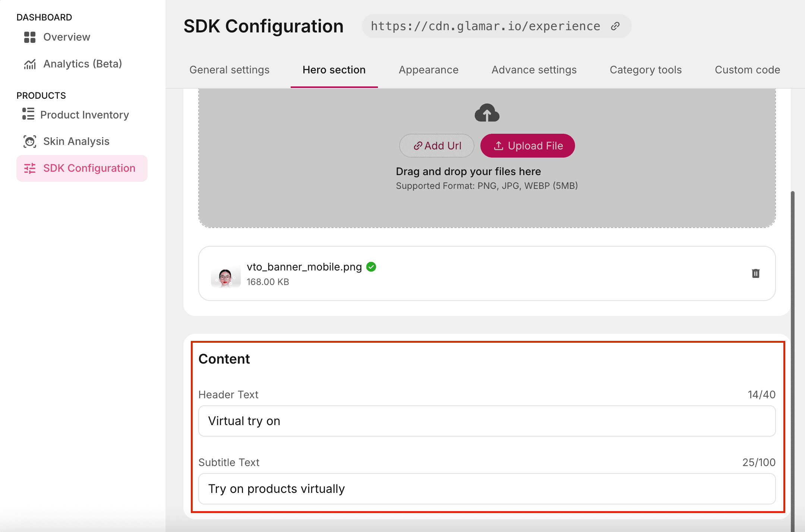The height and width of the screenshot is (532, 805).
Task: Click the Add Url button
Action: point(437,146)
